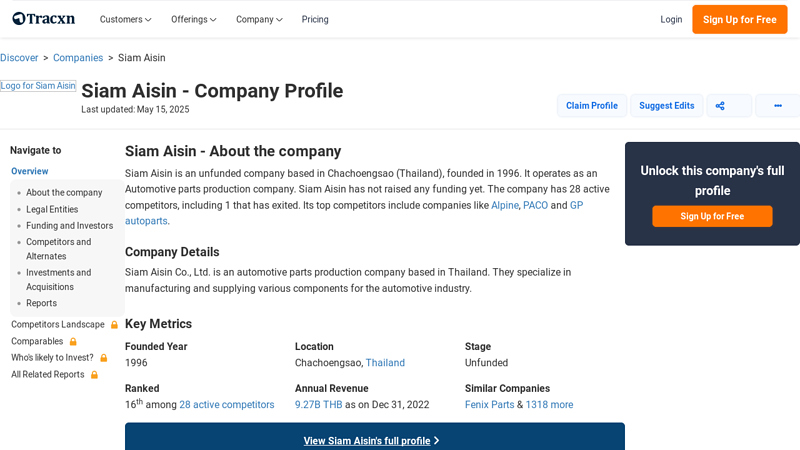The width and height of the screenshot is (800, 450).
Task: Expand the Company dropdown in navbar
Action: [x=259, y=19]
